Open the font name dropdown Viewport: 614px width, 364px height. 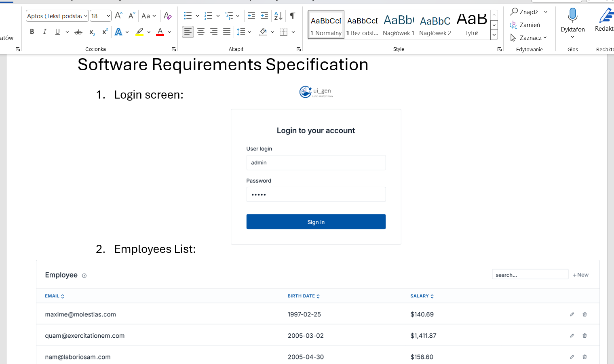[86, 16]
